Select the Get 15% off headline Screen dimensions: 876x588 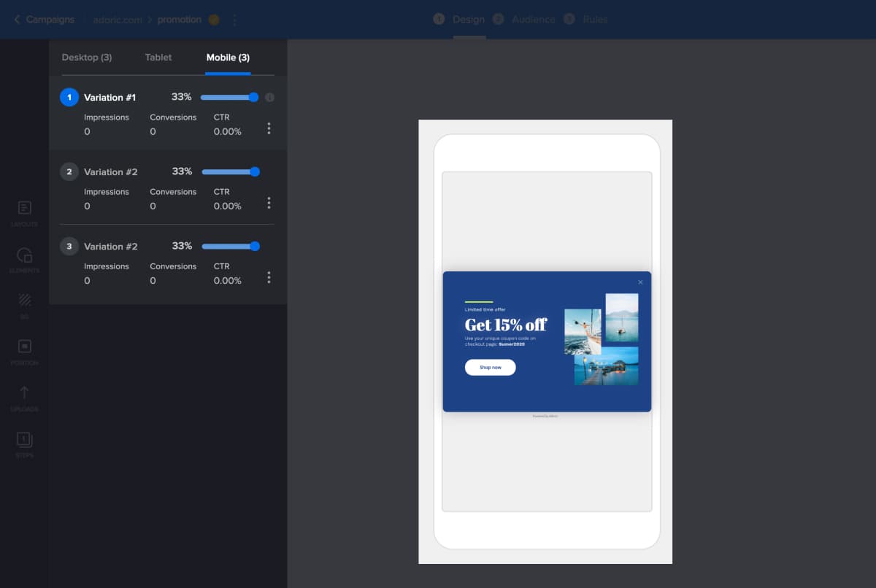click(x=506, y=325)
